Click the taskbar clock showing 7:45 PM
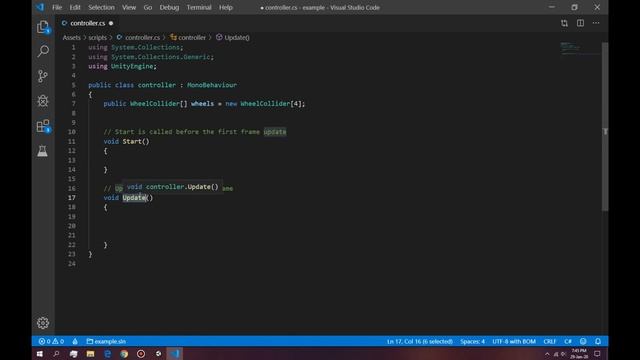Viewport: 640px width, 360px height. (x=579, y=354)
